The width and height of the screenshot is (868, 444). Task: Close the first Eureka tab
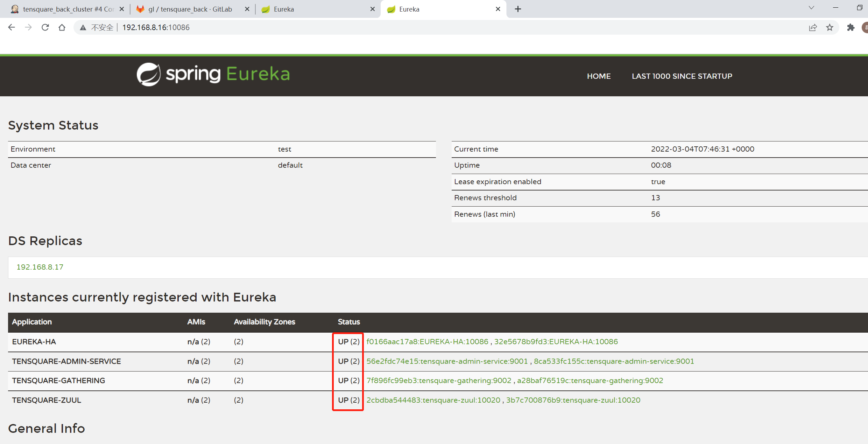pos(373,9)
